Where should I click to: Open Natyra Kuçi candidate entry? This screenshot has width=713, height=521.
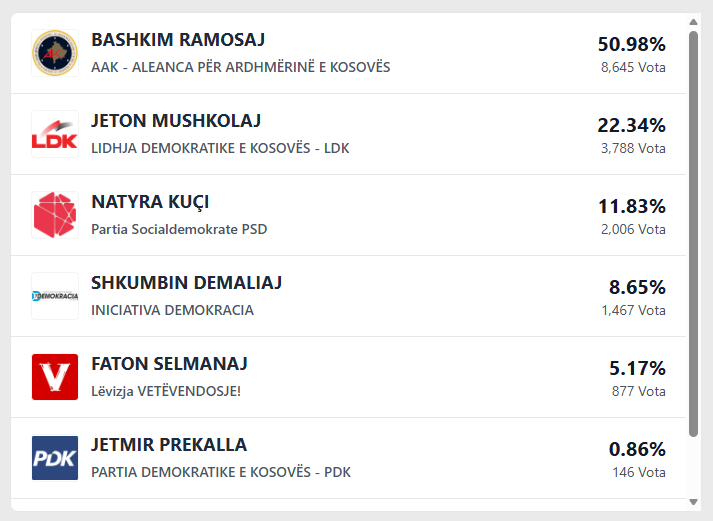pos(150,202)
